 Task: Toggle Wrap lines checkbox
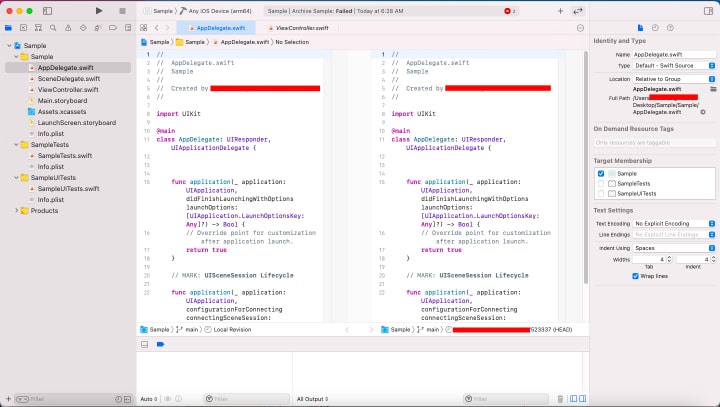click(x=636, y=276)
